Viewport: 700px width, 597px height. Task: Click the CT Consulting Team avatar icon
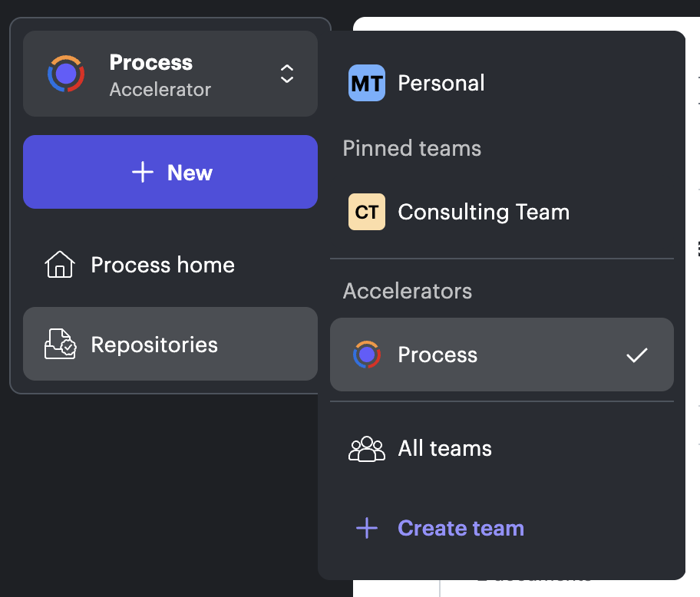click(367, 212)
